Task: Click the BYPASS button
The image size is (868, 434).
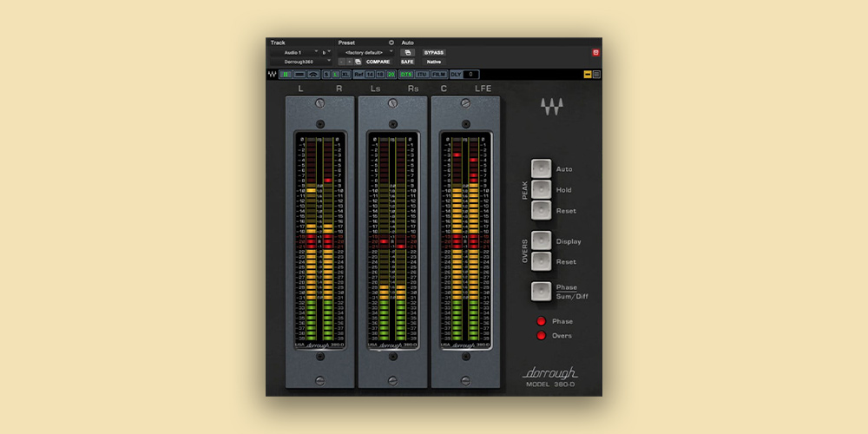Action: click(x=434, y=53)
